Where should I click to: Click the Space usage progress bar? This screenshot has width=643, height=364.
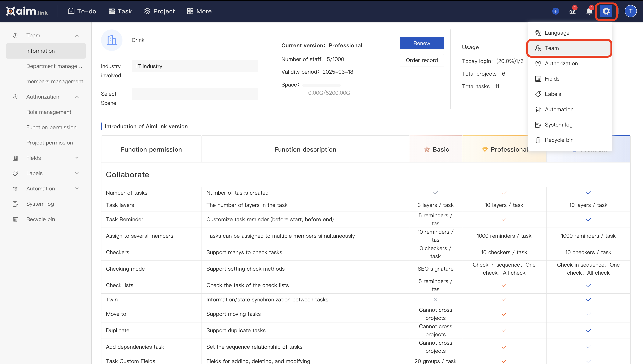pyautogui.click(x=321, y=85)
